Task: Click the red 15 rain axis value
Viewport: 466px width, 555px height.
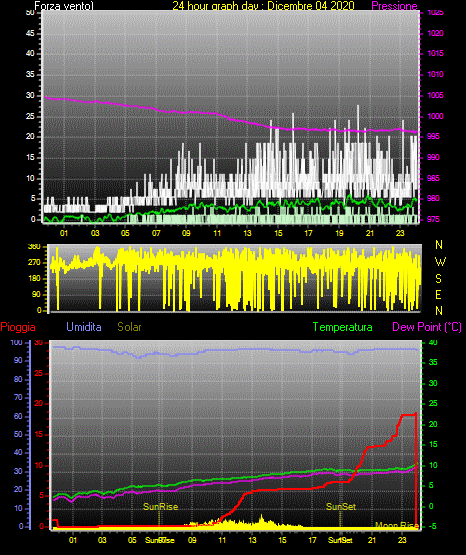Action: pos(39,434)
